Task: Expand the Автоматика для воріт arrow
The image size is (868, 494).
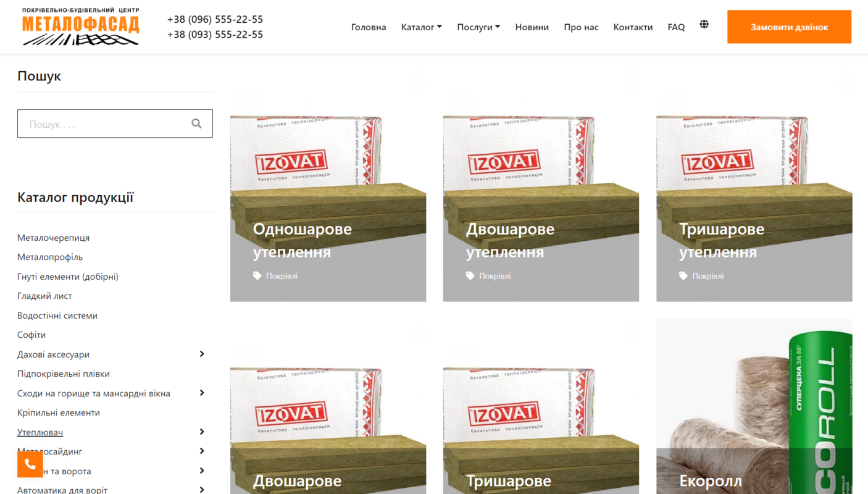Action: [202, 490]
